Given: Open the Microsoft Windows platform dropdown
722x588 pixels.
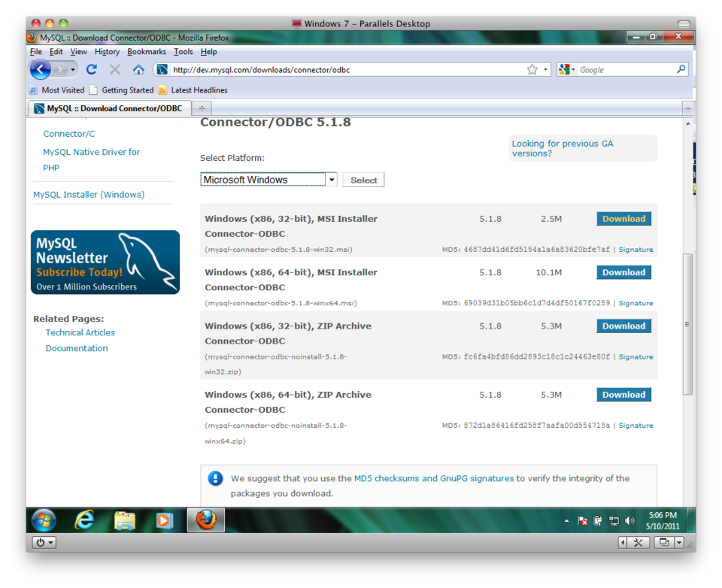Looking at the screenshot, I should pyautogui.click(x=331, y=180).
